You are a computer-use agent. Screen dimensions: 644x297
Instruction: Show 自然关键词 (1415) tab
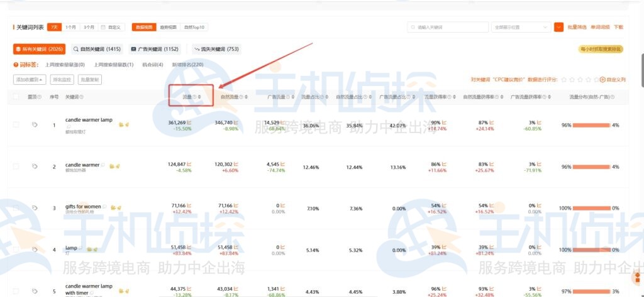coord(97,49)
